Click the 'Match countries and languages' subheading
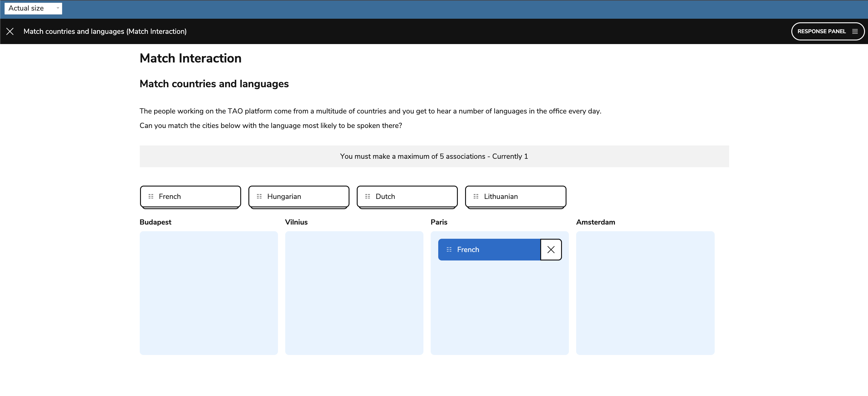Screen dimensions: 868x396 (214, 84)
